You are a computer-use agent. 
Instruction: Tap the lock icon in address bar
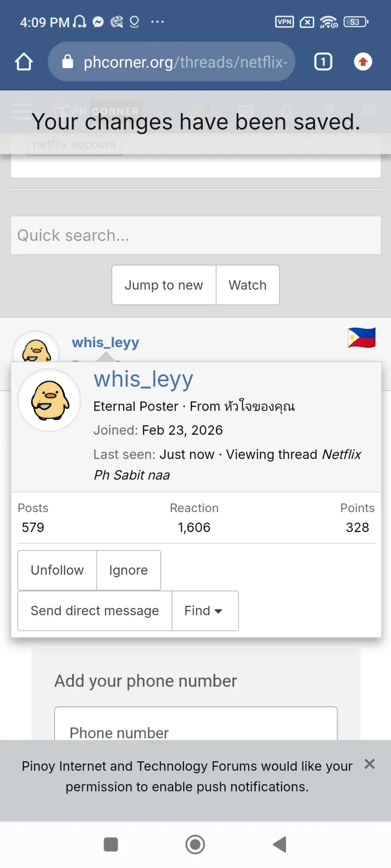pos(67,61)
